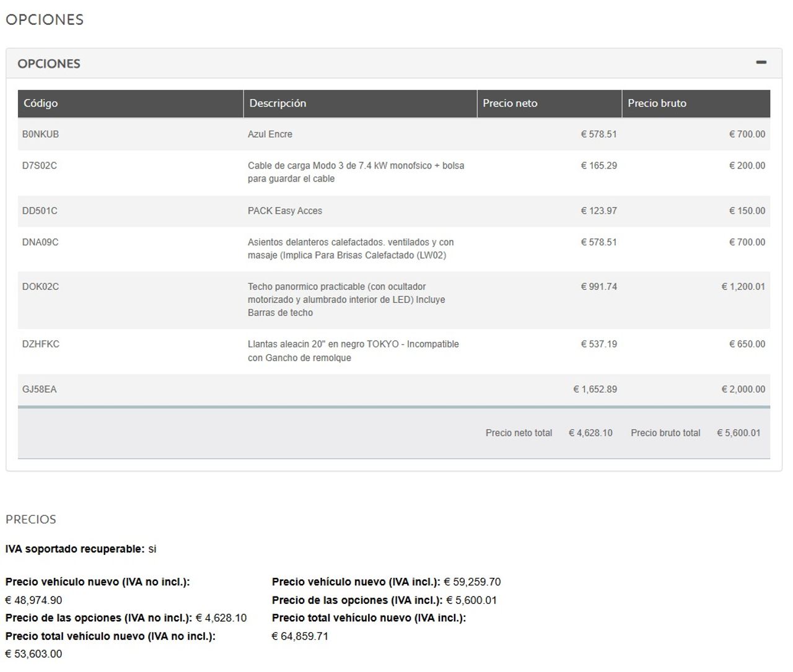Image resolution: width=793 pixels, height=672 pixels.
Task: Click the Azul Encre description
Action: [x=270, y=134]
